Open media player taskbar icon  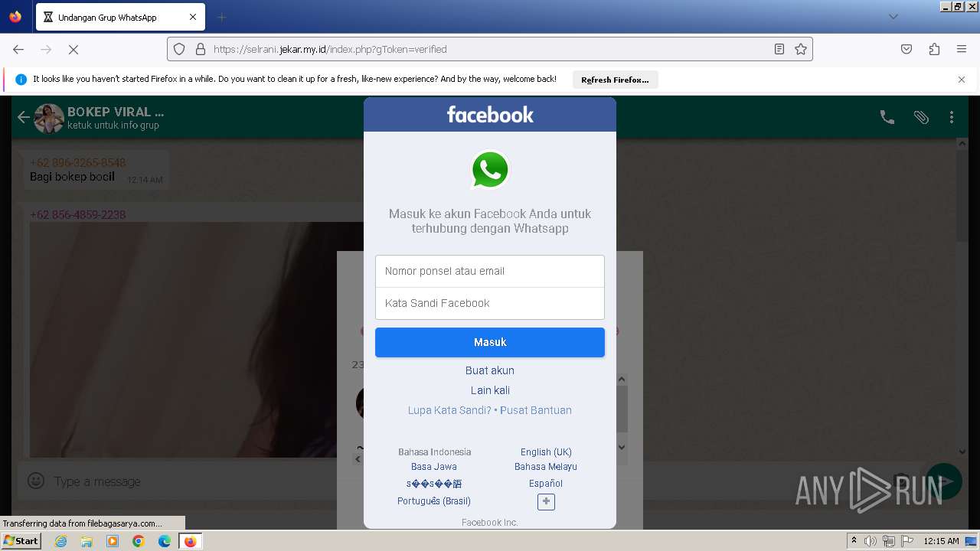(113, 541)
